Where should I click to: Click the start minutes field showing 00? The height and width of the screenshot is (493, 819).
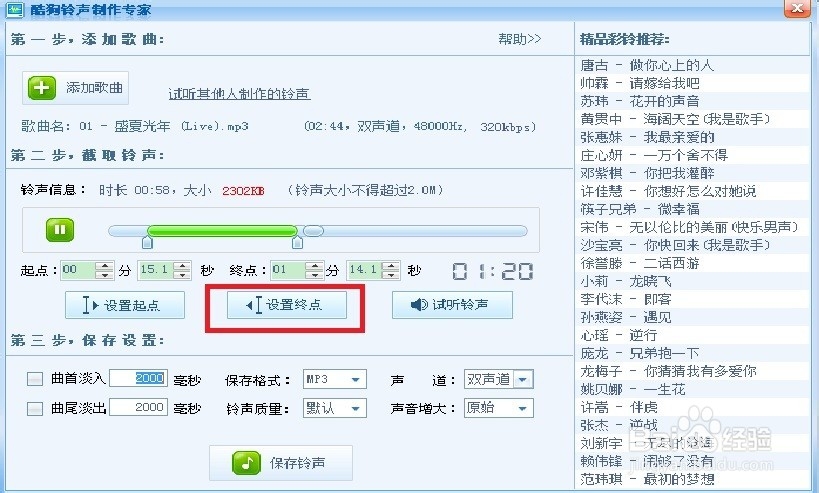point(78,270)
